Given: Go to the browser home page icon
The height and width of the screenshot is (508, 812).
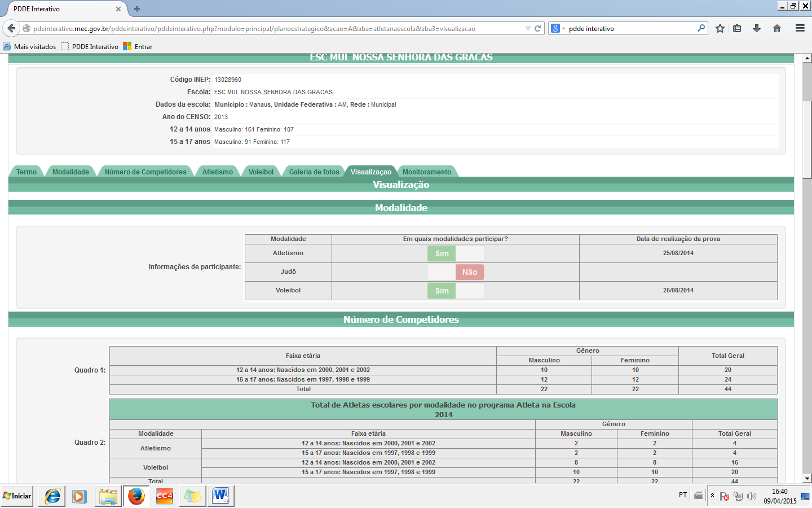Looking at the screenshot, I should 777,28.
